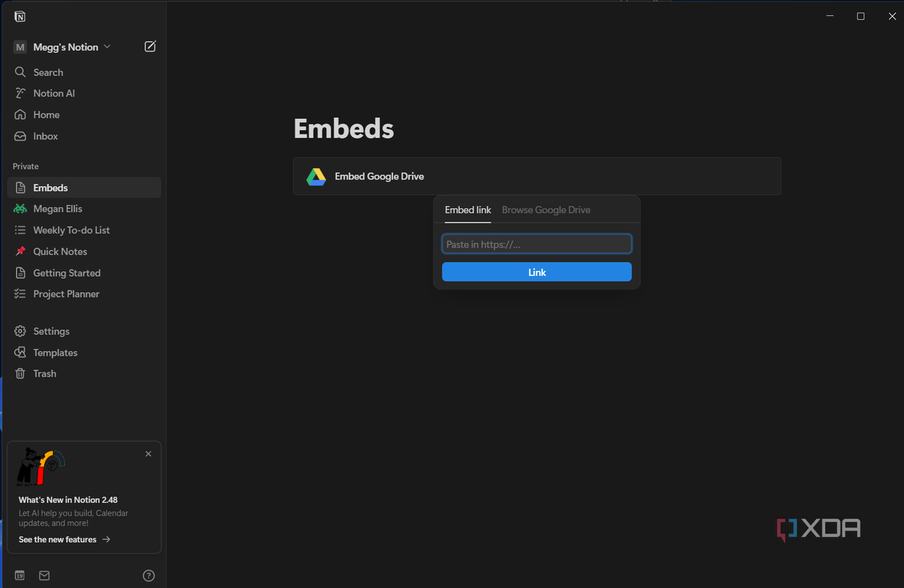Click the Embeds page title
The image size is (904, 588).
point(344,129)
